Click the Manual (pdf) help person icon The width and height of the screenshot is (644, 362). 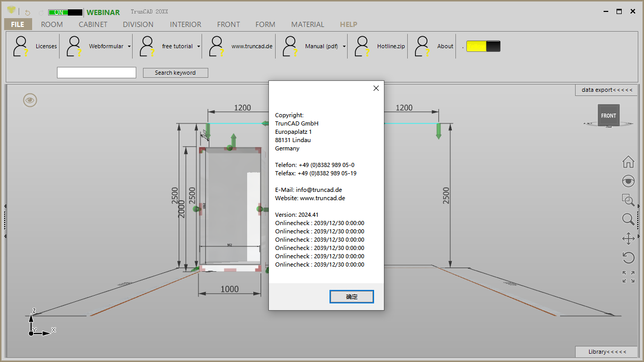pyautogui.click(x=290, y=46)
